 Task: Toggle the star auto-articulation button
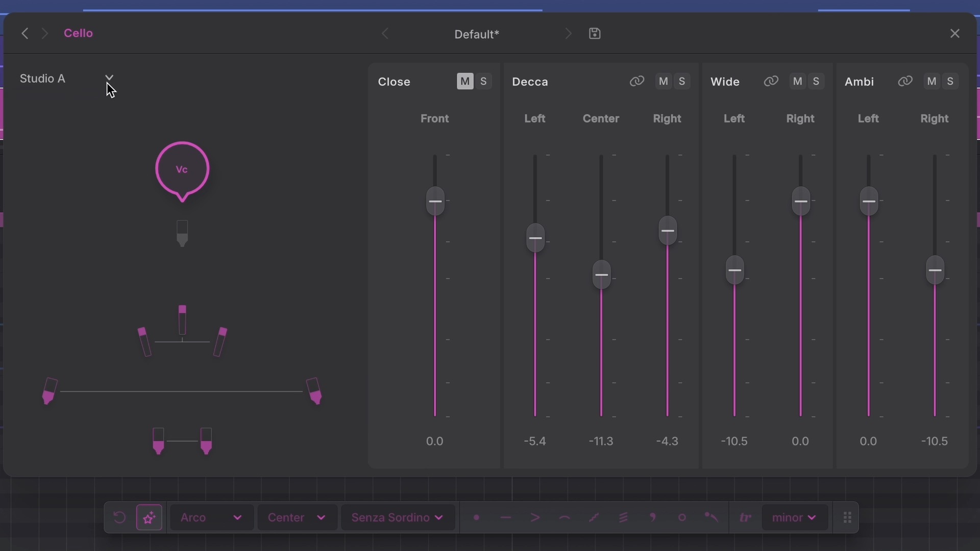click(x=149, y=518)
